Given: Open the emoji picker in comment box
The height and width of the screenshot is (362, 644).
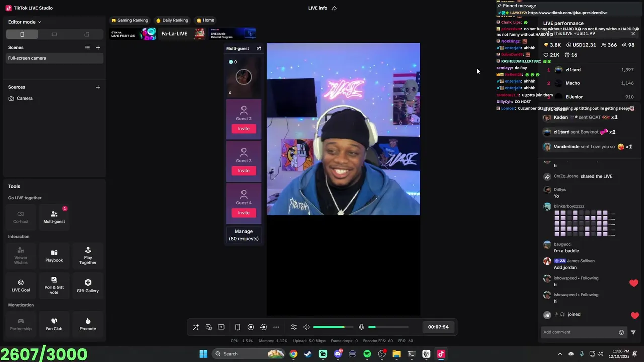Looking at the screenshot, I should pyautogui.click(x=621, y=332).
